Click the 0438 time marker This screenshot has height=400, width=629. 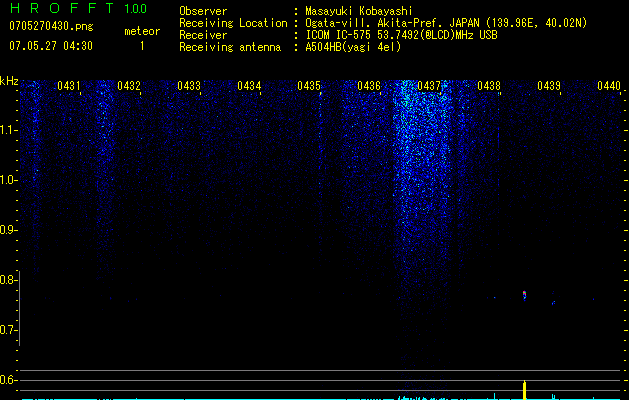click(489, 85)
